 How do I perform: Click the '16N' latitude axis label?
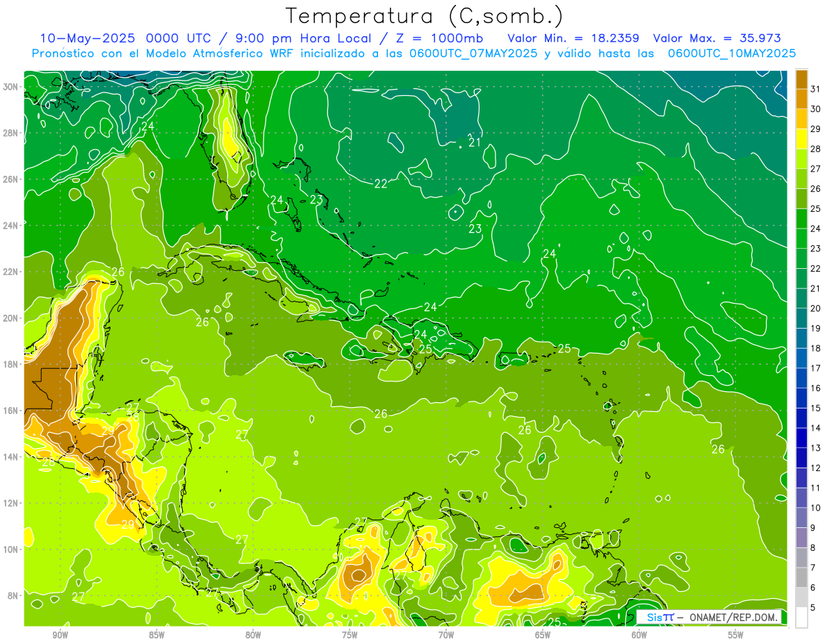pos(11,411)
